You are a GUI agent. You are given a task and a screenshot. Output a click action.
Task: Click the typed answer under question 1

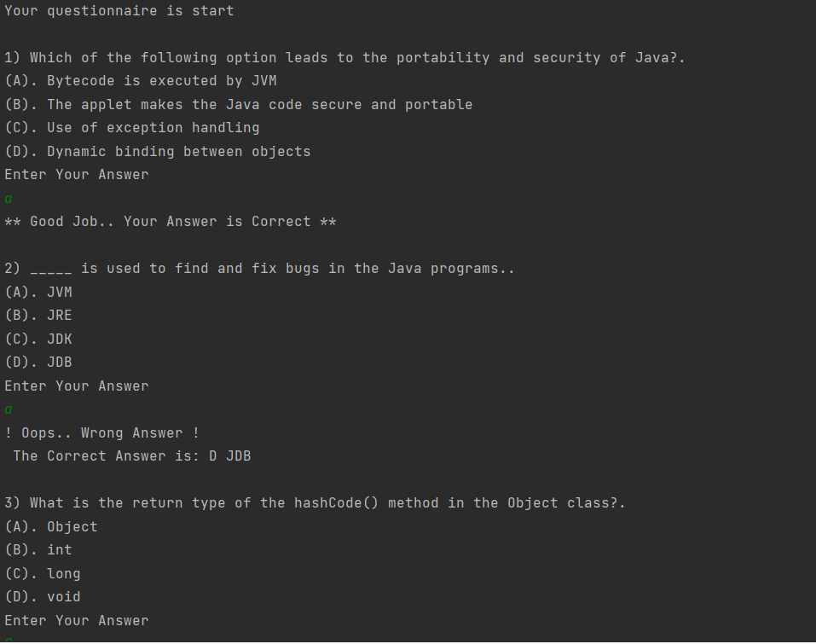coord(9,199)
